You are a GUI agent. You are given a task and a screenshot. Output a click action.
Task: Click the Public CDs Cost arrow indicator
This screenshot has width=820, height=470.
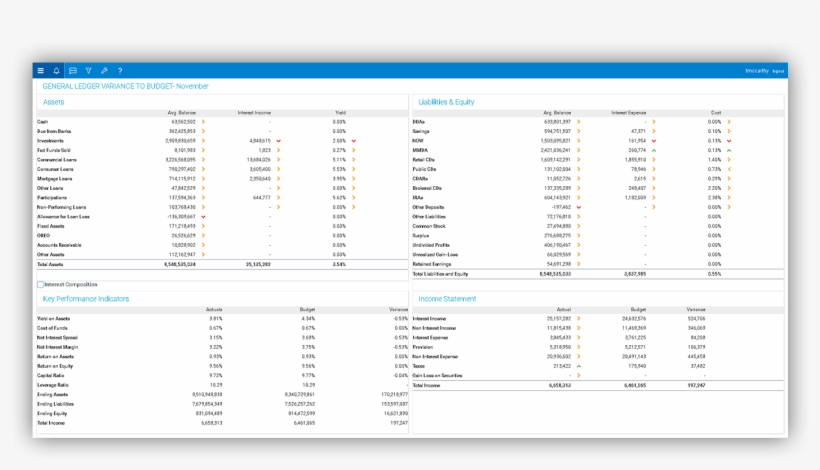click(730, 169)
